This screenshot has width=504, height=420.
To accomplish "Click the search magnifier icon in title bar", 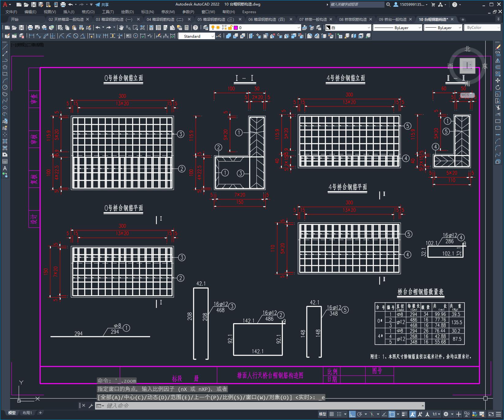I will pos(388,5).
